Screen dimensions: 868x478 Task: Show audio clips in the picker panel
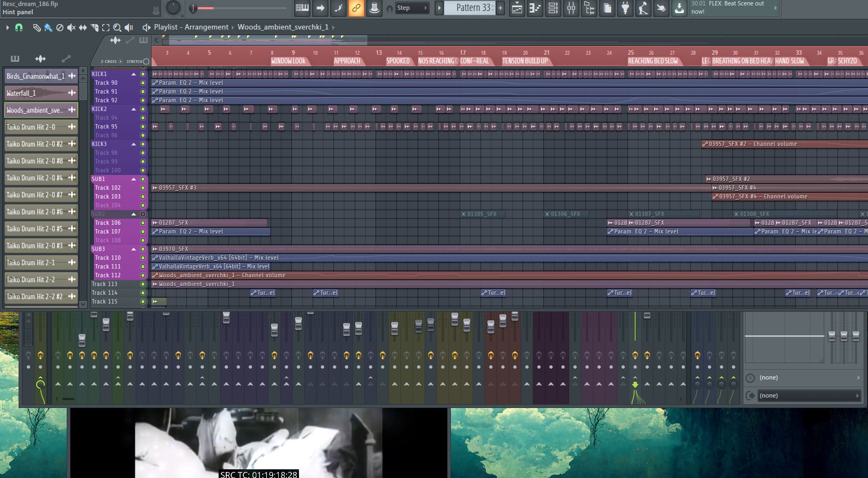(x=40, y=59)
